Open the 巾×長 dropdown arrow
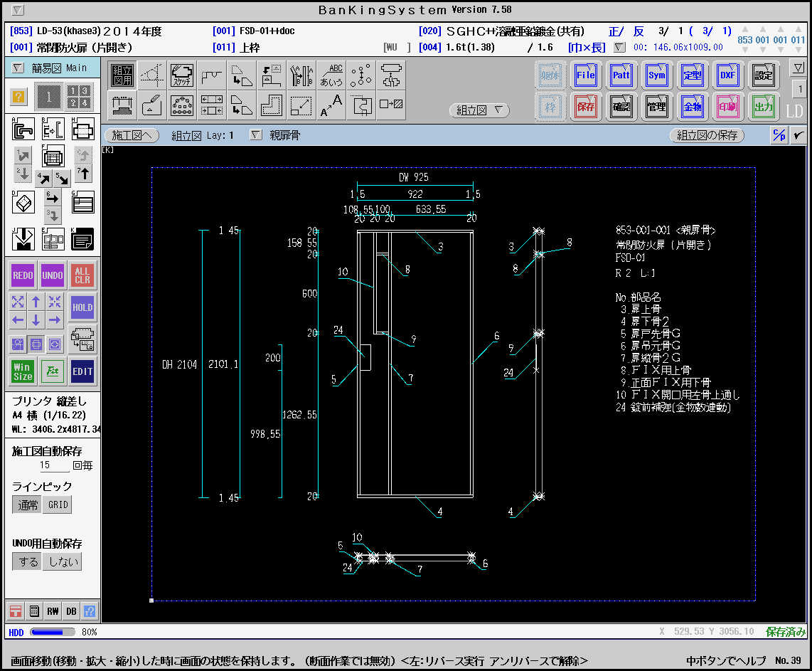 [619, 48]
